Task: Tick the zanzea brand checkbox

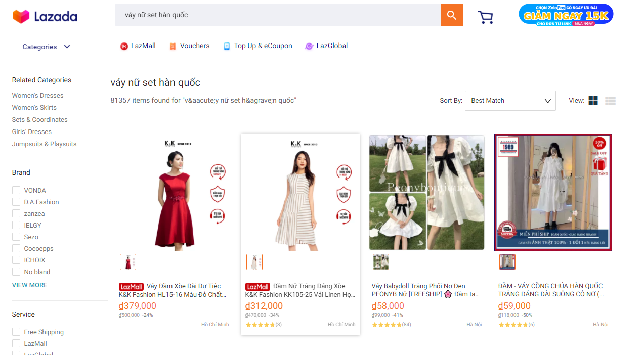Action: [x=16, y=213]
